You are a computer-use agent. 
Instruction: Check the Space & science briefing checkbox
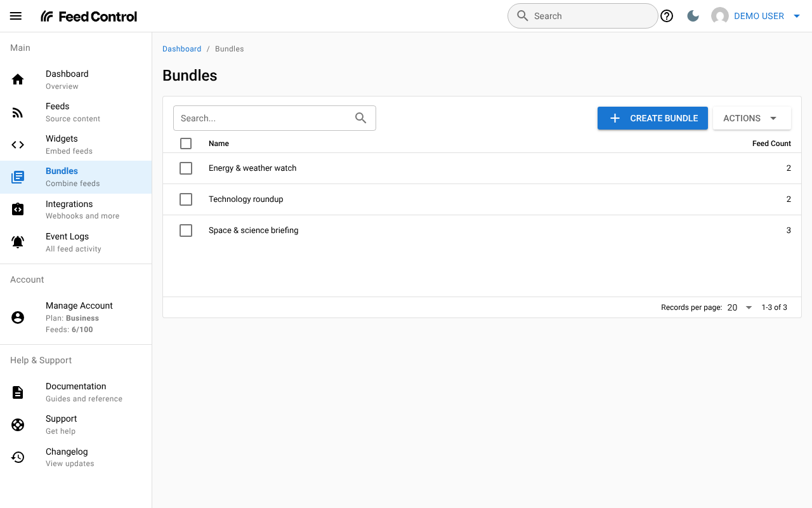coord(186,231)
